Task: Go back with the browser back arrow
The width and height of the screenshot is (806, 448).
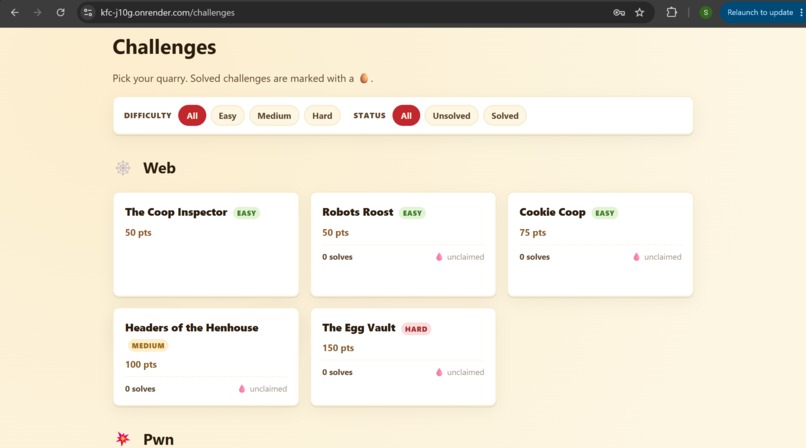Action: (15, 12)
